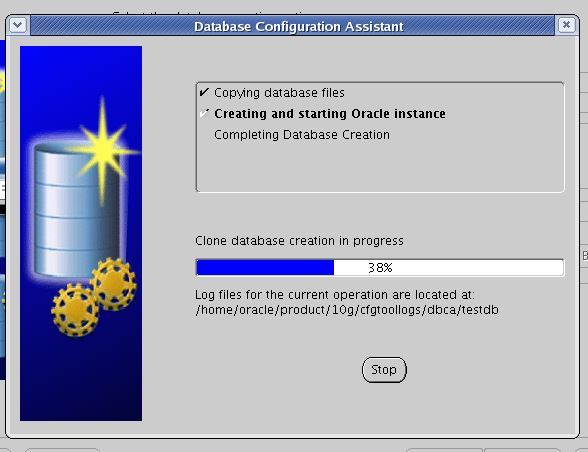Click the Database Configuration Assistant title bar
This screenshot has height=452, width=588.
pyautogui.click(x=292, y=26)
